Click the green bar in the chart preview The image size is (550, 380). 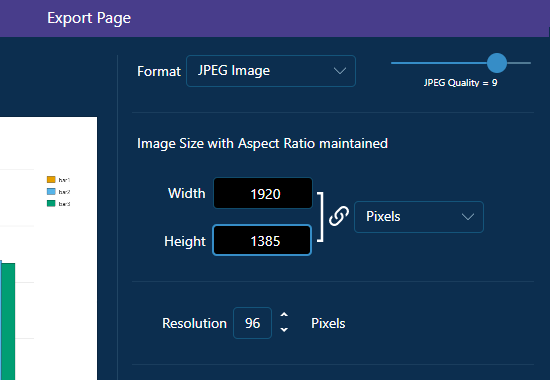[x=8, y=321]
